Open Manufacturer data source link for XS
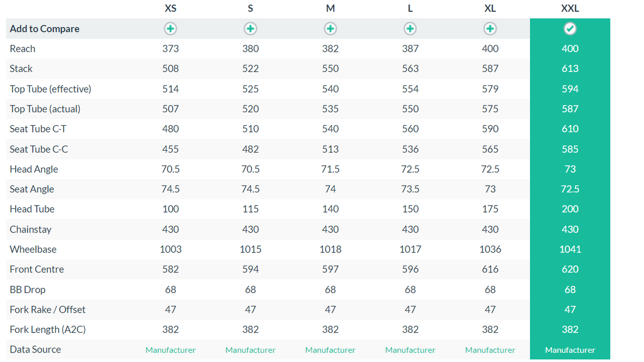The width and height of the screenshot is (644, 362). 170,350
